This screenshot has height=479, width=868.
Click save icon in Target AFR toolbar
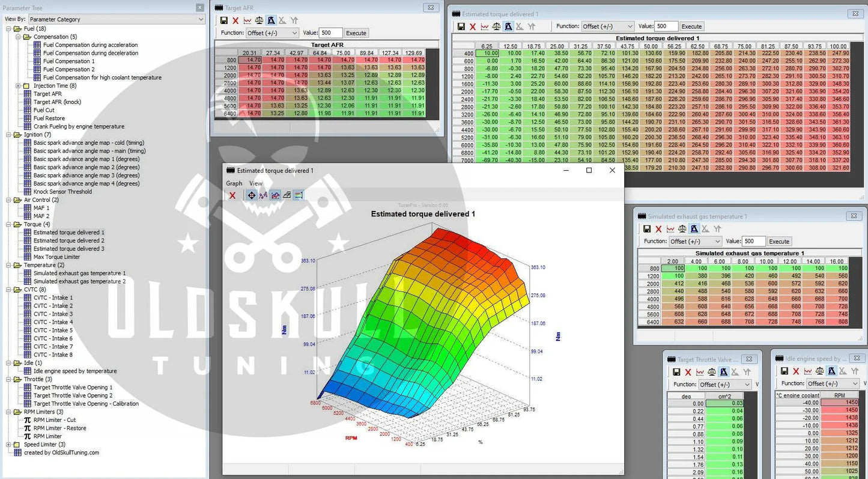224,20
